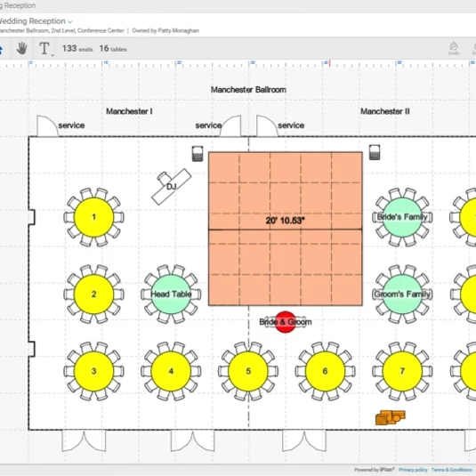The width and height of the screenshot is (476, 476).
Task: Select the speaker left of dance floor
Action: point(198,154)
